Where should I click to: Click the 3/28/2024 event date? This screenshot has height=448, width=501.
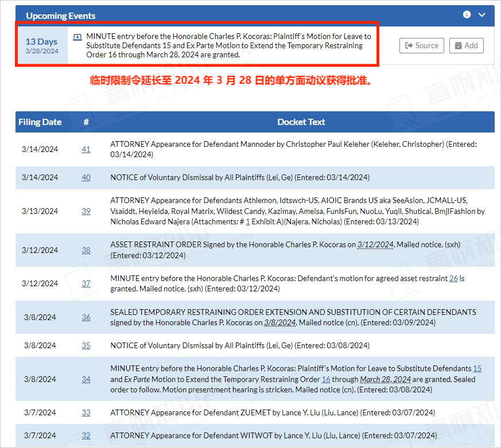[42, 51]
